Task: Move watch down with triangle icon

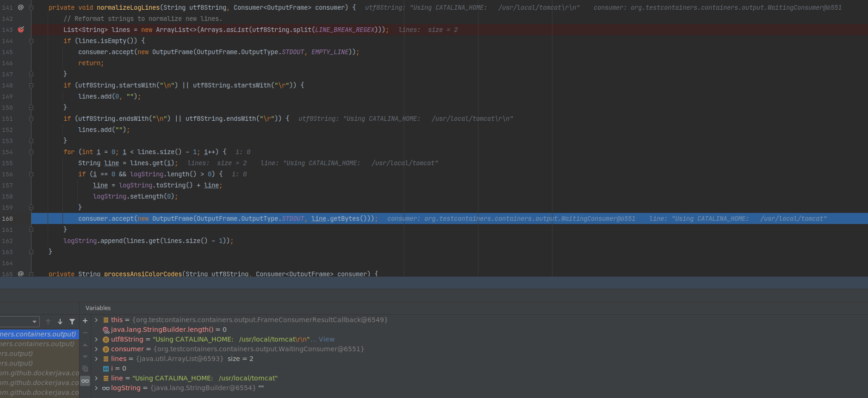Action: (x=85, y=357)
